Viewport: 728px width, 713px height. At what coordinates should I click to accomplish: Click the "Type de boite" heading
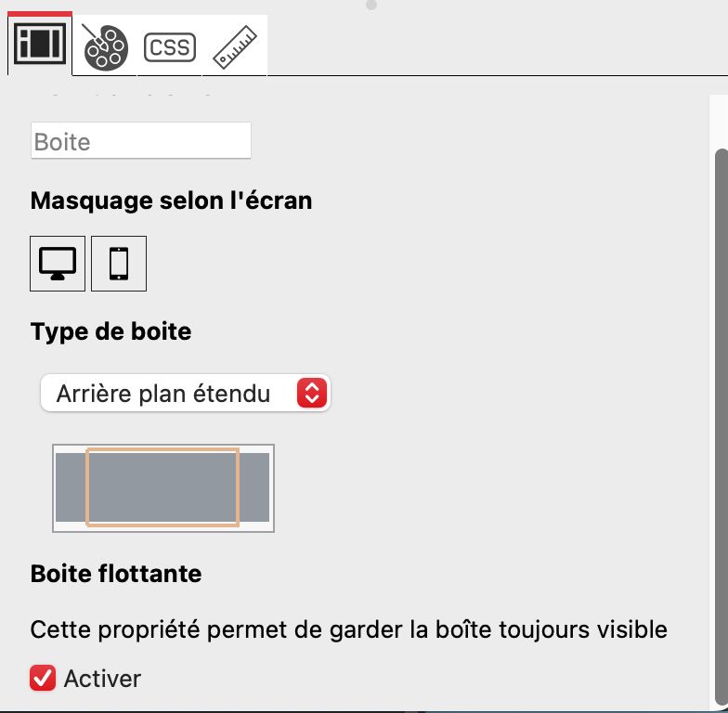click(110, 331)
